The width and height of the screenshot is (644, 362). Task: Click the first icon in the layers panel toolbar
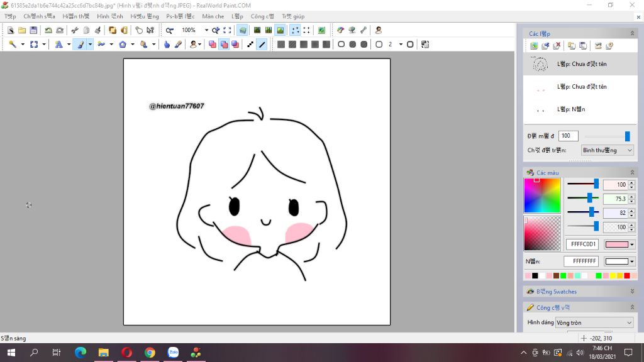[x=534, y=46]
